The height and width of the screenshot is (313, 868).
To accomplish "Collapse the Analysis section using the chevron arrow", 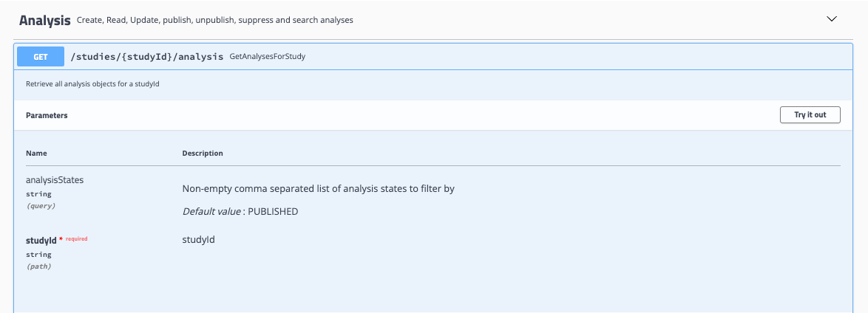I will click(x=832, y=19).
